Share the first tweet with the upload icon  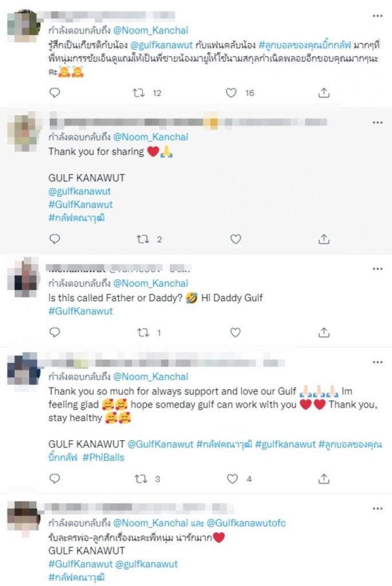[324, 93]
